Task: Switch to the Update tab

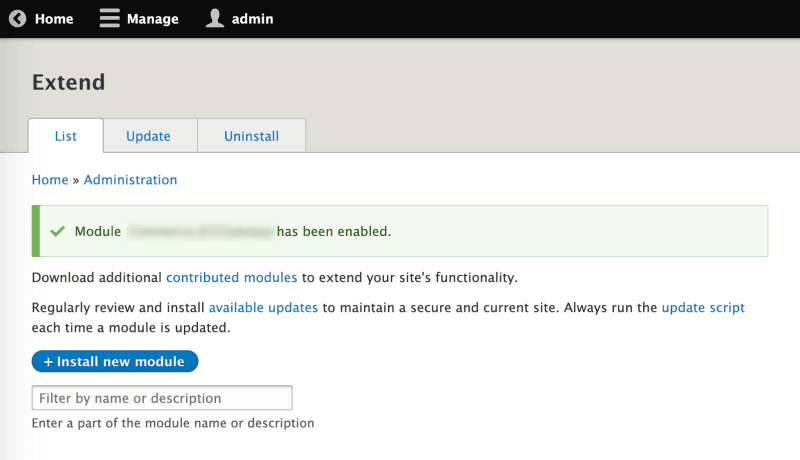Action: point(148,136)
